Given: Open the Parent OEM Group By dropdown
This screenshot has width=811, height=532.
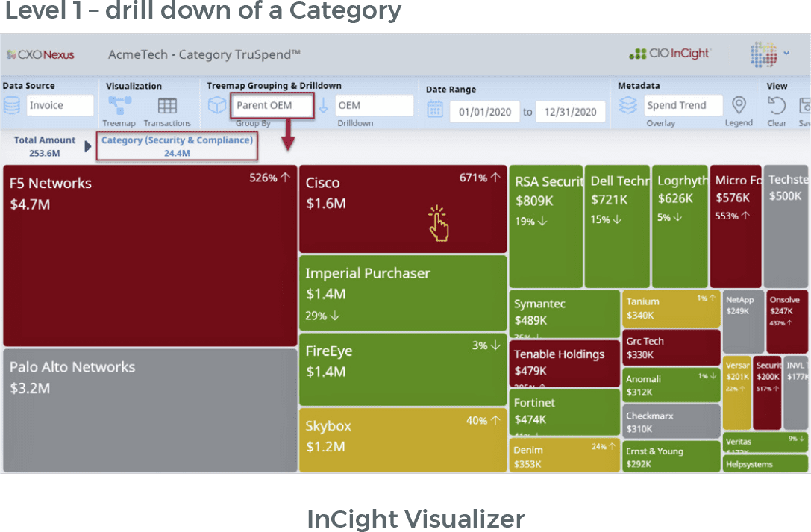Looking at the screenshot, I should click(x=273, y=105).
